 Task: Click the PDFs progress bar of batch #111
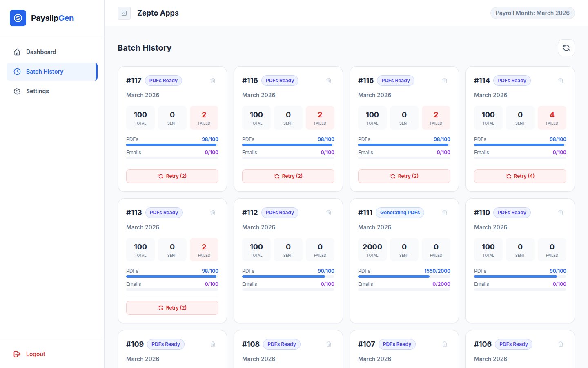[x=404, y=276]
